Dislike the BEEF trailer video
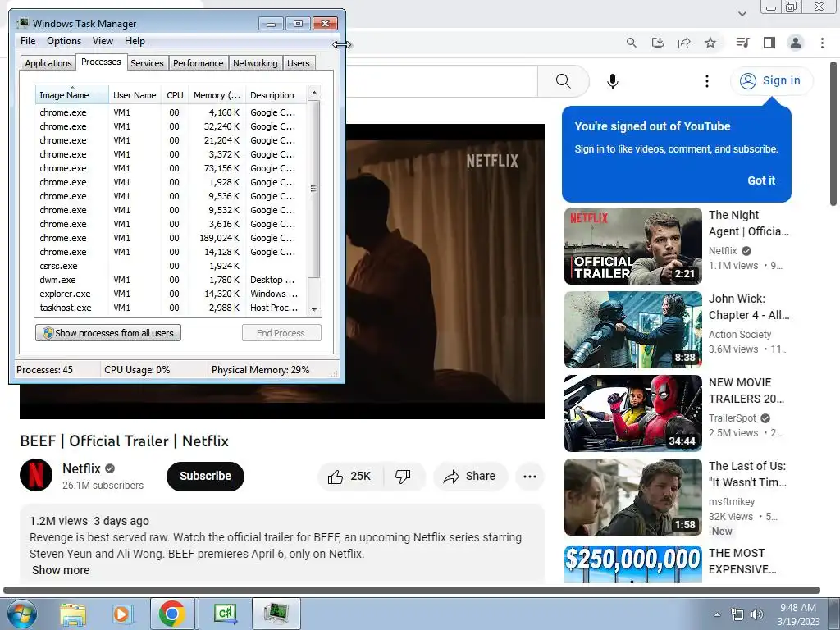Viewport: 840px width, 630px height. 403,477
